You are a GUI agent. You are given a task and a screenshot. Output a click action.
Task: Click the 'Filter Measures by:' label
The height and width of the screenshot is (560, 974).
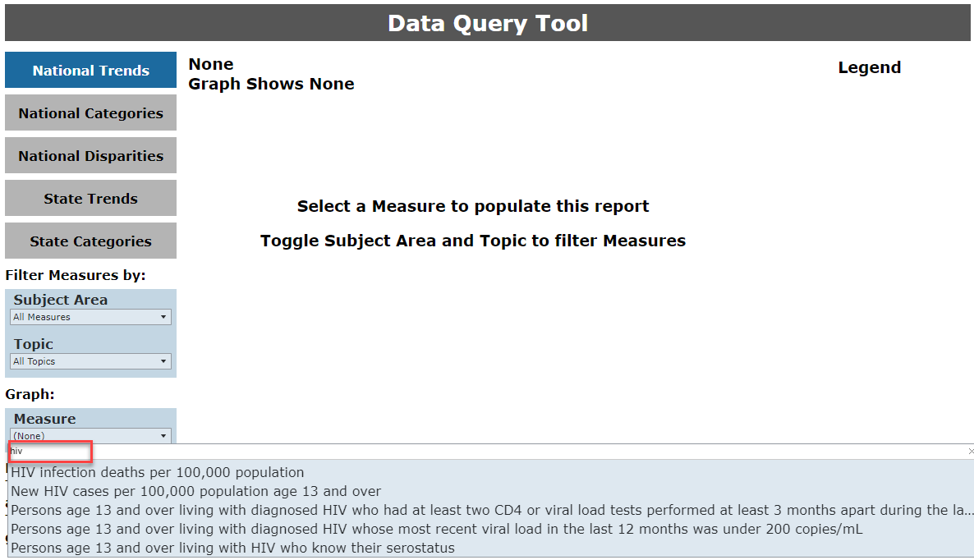point(76,275)
